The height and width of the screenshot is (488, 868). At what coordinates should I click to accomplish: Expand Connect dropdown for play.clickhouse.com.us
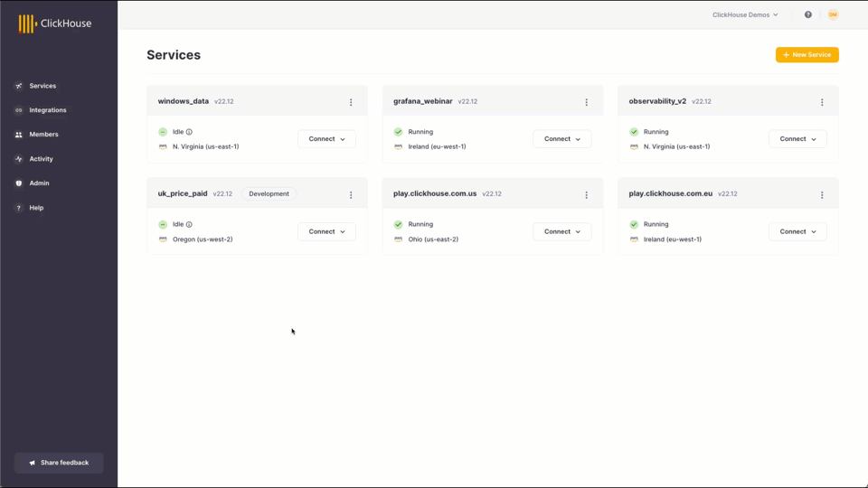(x=561, y=231)
